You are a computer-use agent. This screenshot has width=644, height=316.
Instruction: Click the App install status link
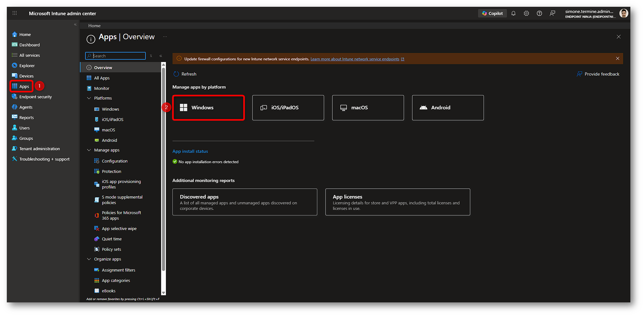click(x=190, y=151)
